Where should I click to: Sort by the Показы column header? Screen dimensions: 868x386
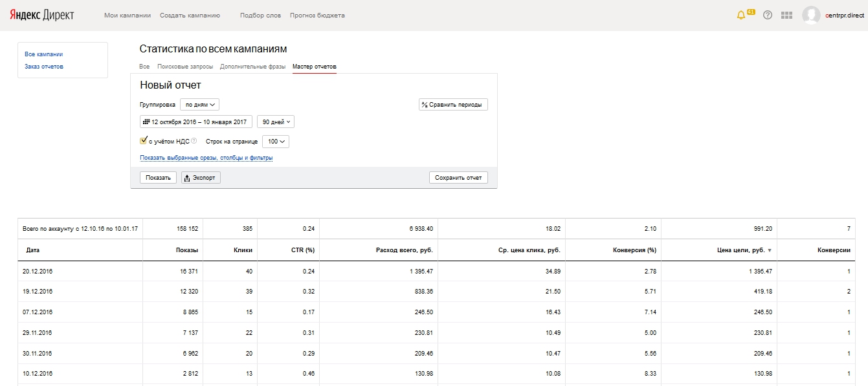[186, 250]
